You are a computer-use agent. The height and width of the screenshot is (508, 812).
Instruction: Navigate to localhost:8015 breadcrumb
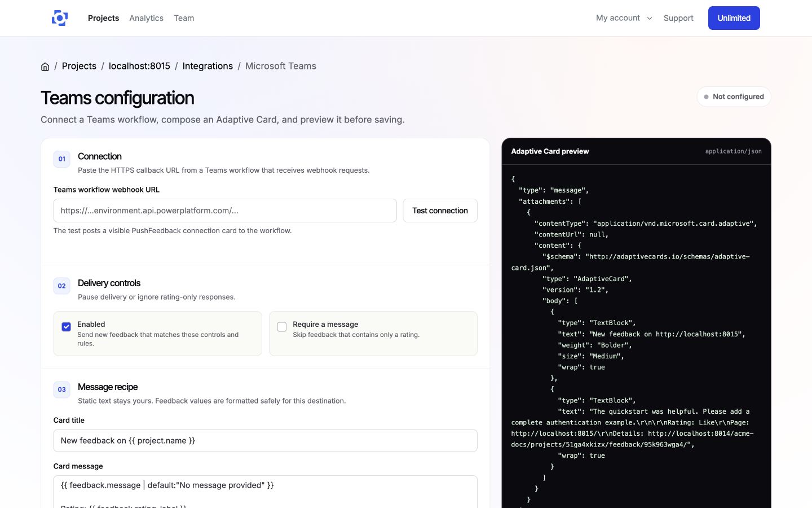pyautogui.click(x=139, y=66)
